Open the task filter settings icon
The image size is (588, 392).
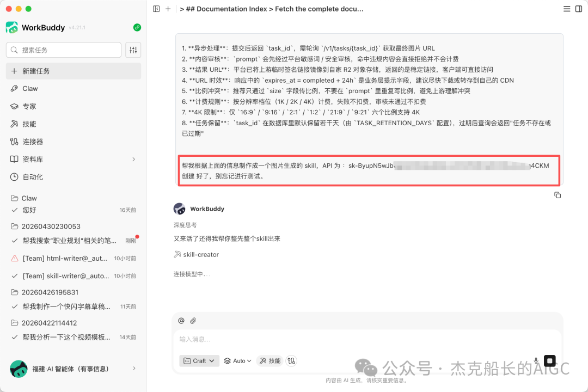133,50
